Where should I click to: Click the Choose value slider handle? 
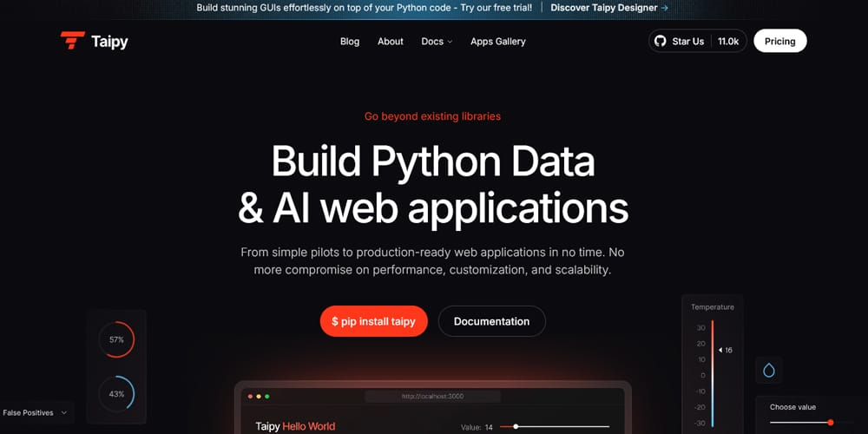(831, 422)
